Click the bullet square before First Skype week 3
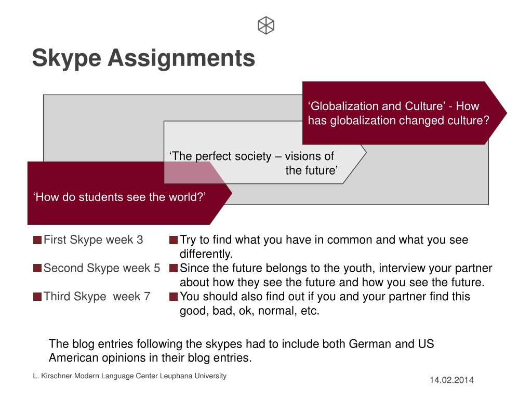Screen dimensions: 532x399 (x=37, y=240)
